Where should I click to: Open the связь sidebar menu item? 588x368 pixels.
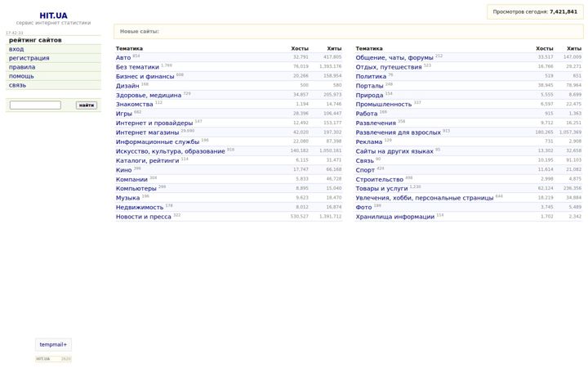tap(18, 85)
